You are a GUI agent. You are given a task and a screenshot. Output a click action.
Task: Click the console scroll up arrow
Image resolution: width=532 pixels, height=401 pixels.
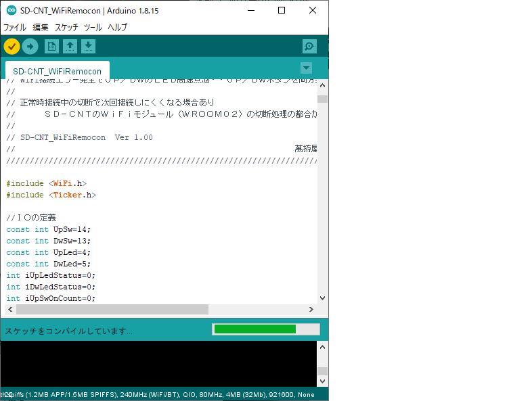click(x=322, y=347)
